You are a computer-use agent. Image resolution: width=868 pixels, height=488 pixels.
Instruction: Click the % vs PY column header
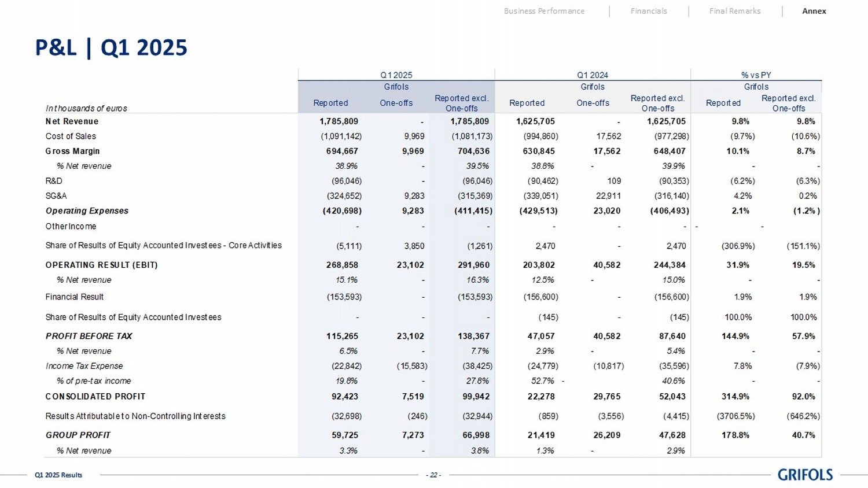coord(756,75)
